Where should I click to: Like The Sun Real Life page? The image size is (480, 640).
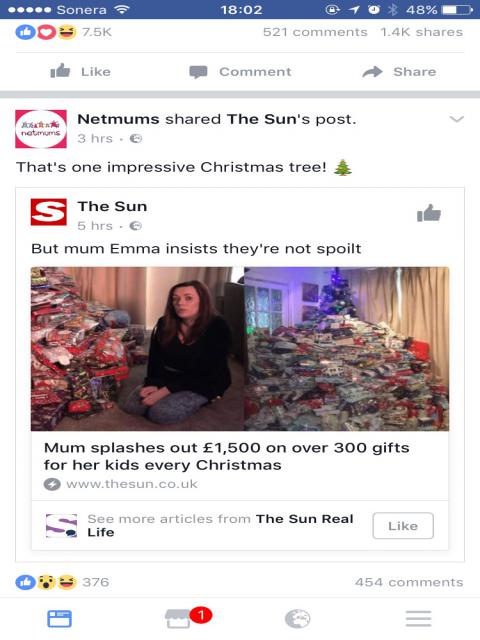tap(403, 526)
